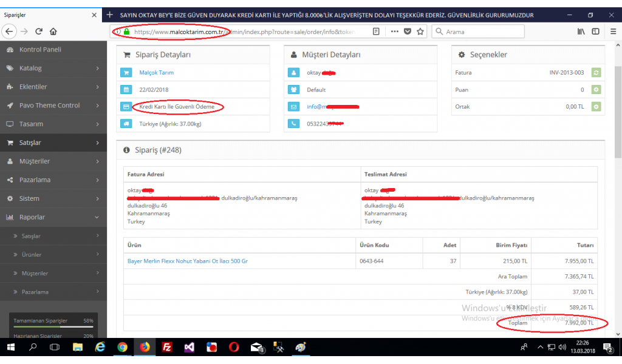This screenshot has height=364, width=622.
Task: Click the browser Forward arrow button
Action: point(24,32)
